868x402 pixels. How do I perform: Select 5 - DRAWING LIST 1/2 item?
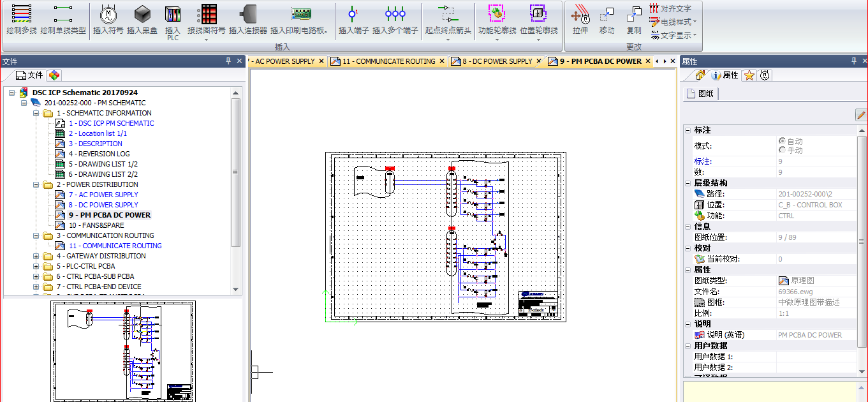pos(103,164)
